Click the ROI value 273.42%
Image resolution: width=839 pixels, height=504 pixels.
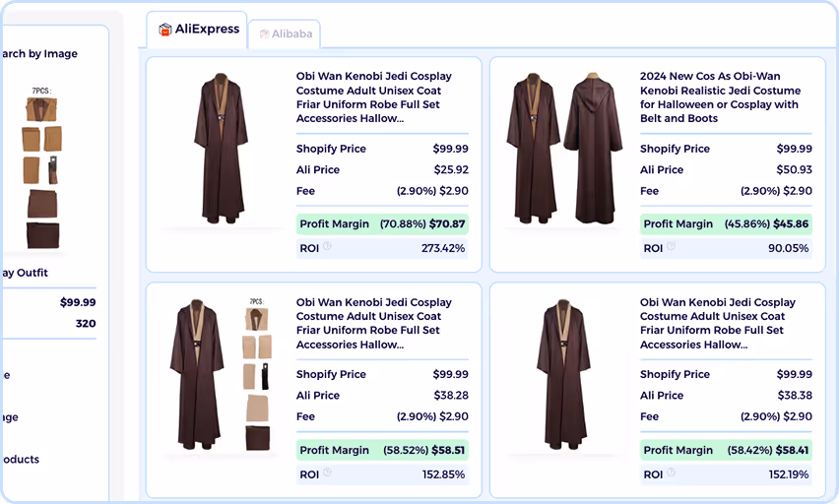tap(443, 248)
